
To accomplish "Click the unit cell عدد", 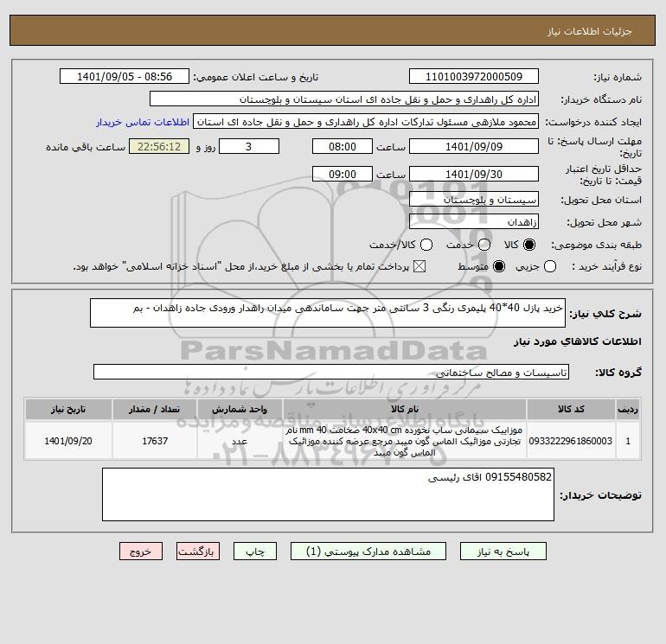I will [x=240, y=441].
